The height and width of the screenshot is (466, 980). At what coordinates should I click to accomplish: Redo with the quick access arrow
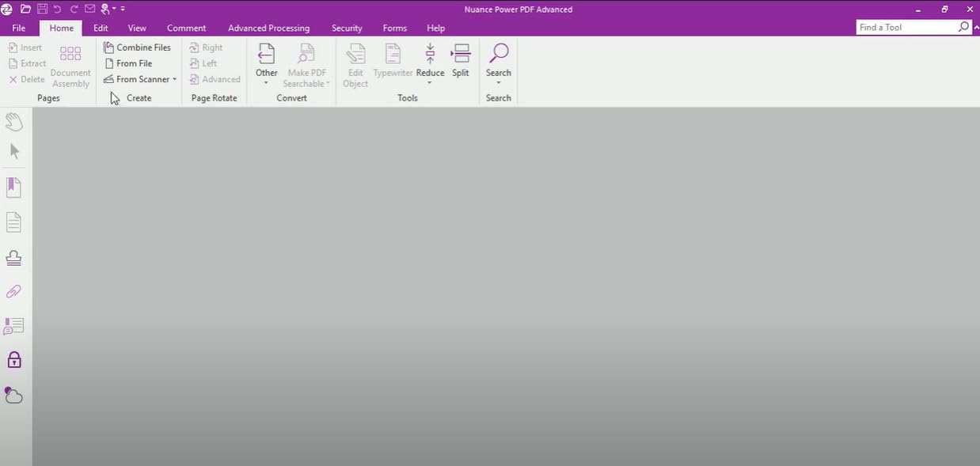coord(74,9)
